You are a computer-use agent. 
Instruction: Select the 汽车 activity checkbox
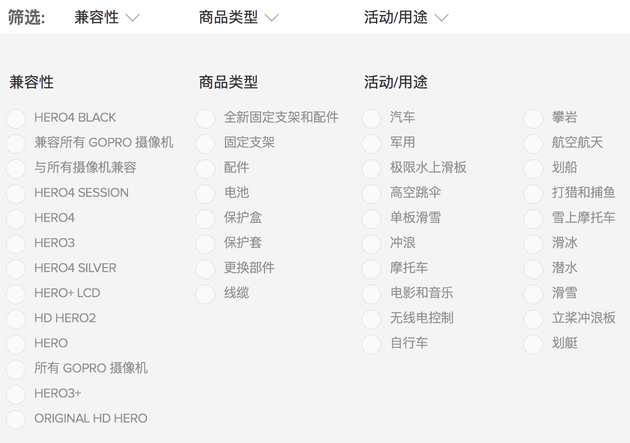[372, 118]
